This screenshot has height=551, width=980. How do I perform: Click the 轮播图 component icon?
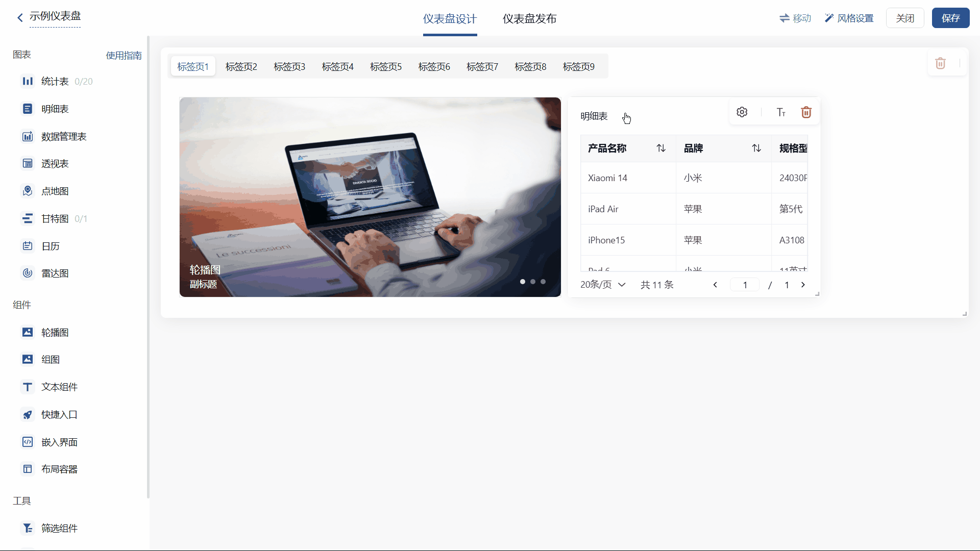(28, 332)
